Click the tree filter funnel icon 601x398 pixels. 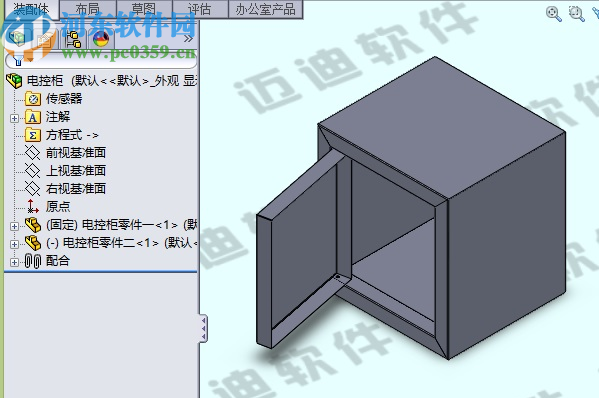(18, 61)
